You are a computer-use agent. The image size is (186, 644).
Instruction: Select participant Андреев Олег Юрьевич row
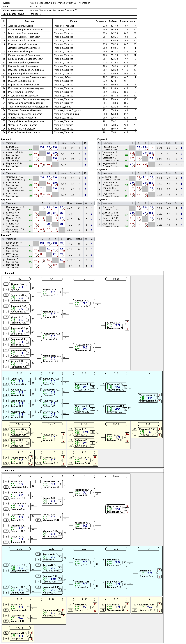(69, 26)
